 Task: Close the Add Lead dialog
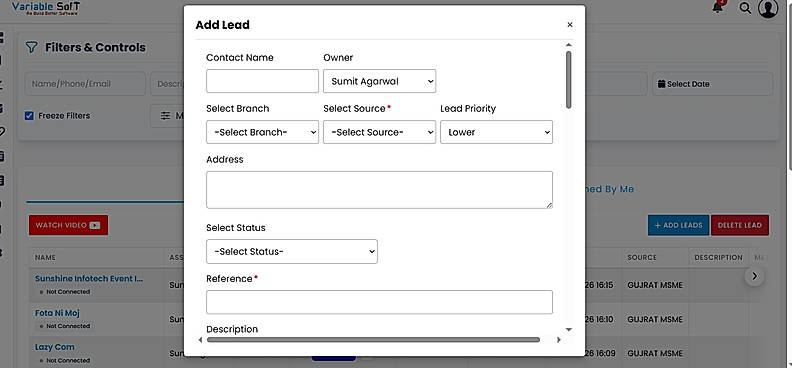[x=570, y=25]
